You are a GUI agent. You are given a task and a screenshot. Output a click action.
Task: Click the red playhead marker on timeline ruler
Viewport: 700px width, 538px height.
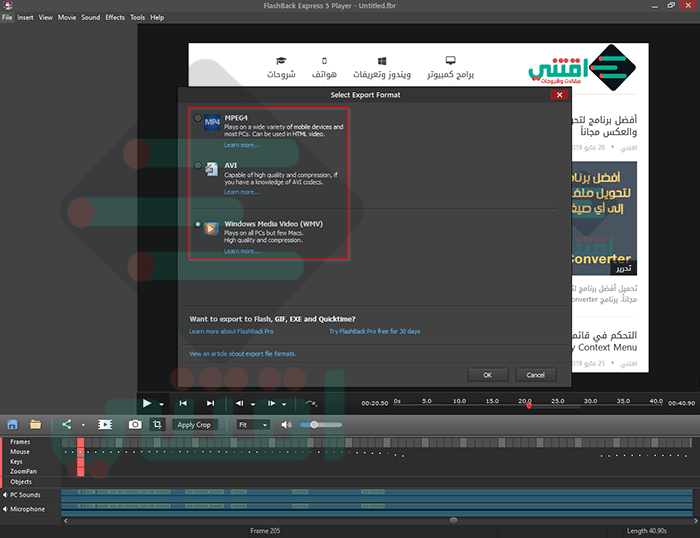click(529, 406)
